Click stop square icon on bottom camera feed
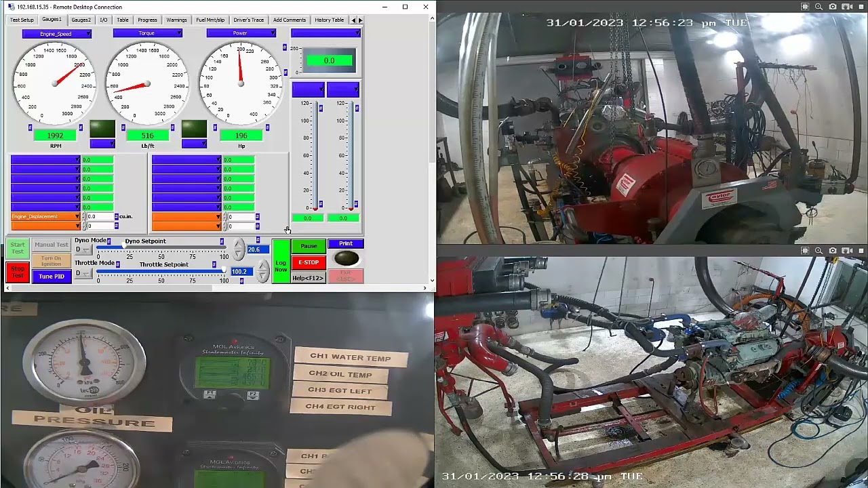This screenshot has height=488, width=868. 861,251
